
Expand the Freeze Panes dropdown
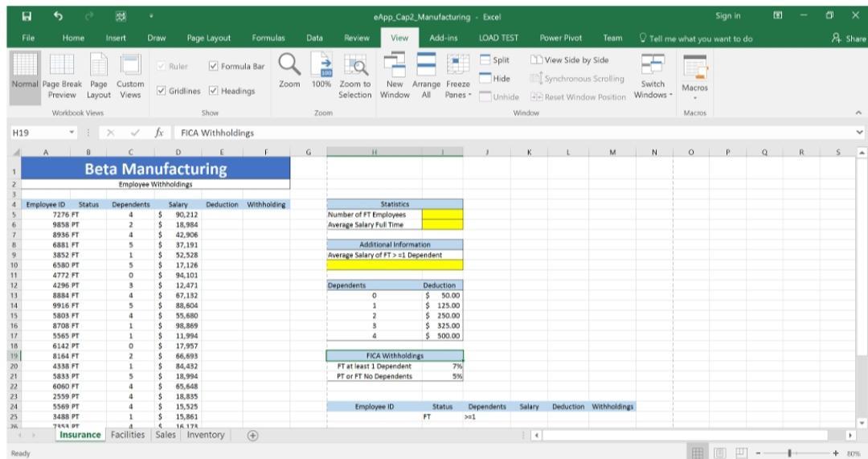[458, 79]
